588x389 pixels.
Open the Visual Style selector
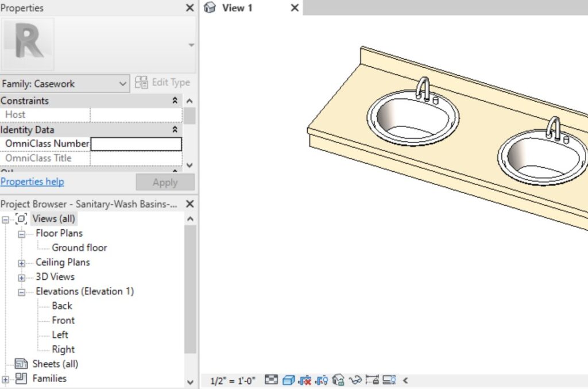coord(289,380)
